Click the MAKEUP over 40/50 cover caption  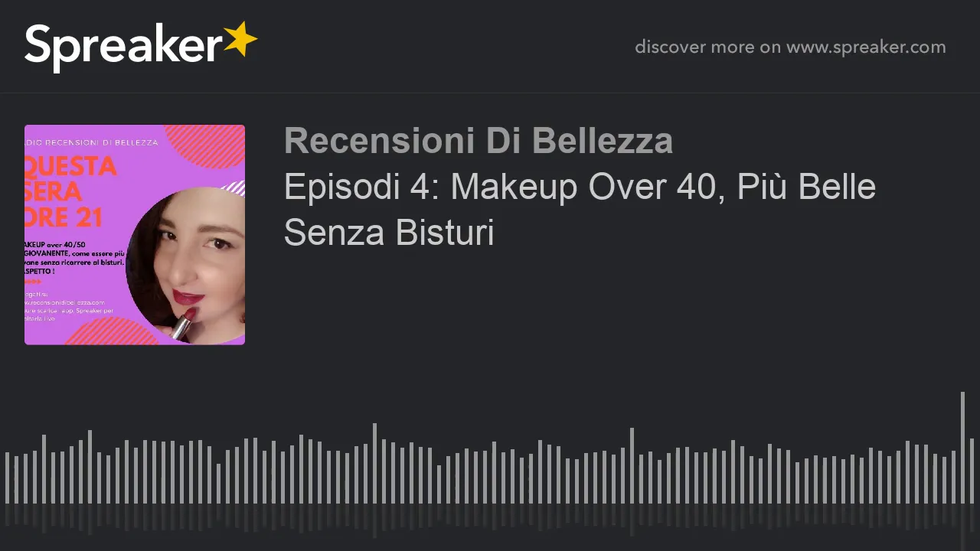point(55,245)
